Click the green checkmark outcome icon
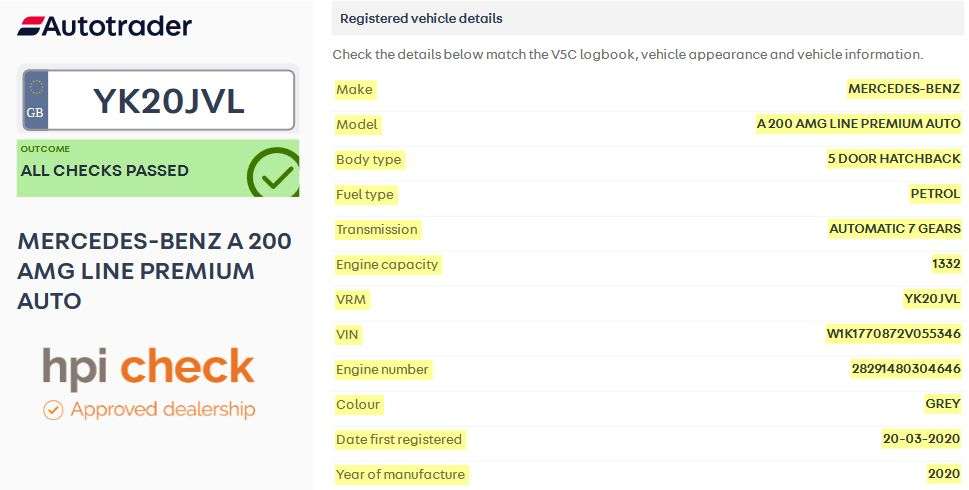969x490 pixels. pos(272,174)
